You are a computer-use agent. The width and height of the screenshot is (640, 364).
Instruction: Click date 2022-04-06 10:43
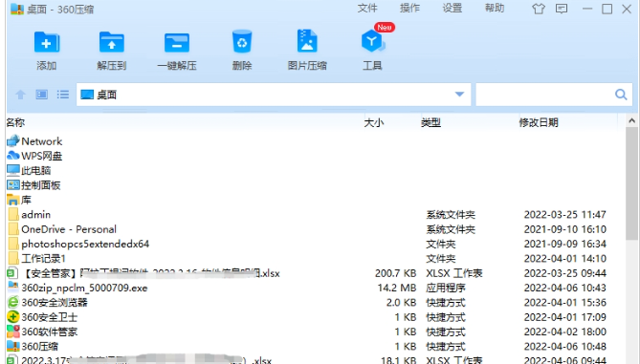(x=564, y=288)
